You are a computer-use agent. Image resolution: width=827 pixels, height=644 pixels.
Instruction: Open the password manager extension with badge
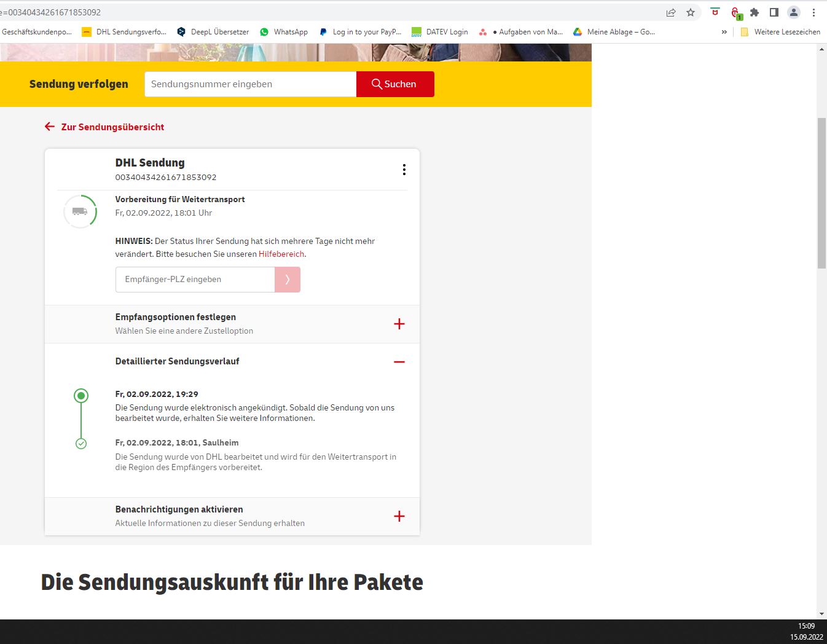click(736, 13)
